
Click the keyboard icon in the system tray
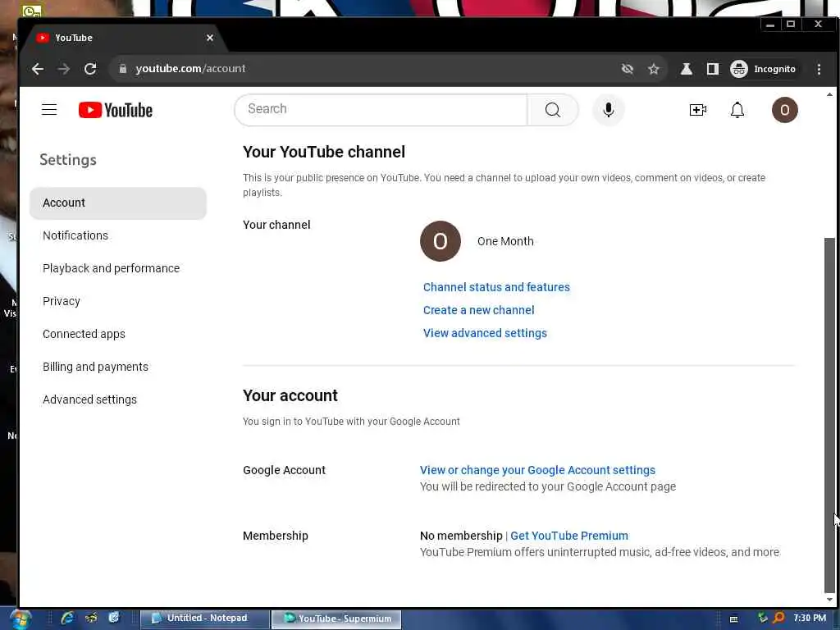click(x=733, y=619)
